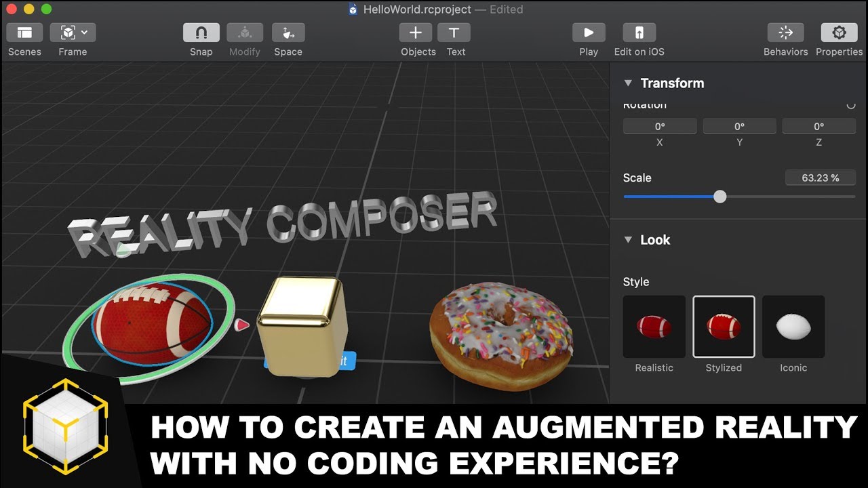
Task: Click the green fullscreen window button
Action: [46, 9]
